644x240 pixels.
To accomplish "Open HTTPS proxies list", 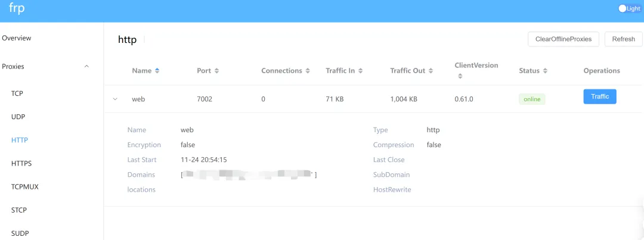I will click(x=21, y=163).
